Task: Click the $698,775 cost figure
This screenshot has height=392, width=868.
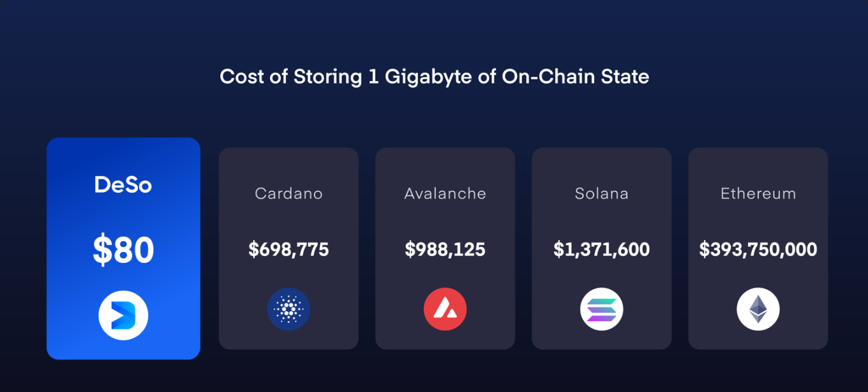Action: tap(288, 250)
